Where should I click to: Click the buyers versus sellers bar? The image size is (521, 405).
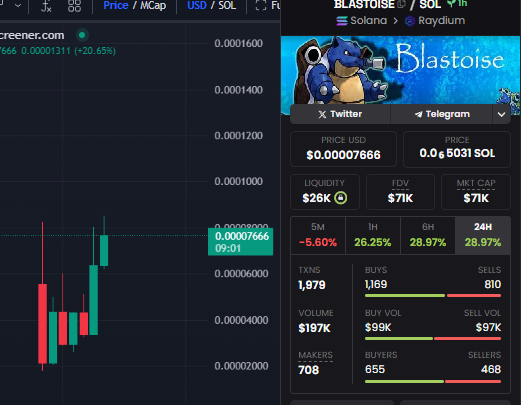point(433,381)
